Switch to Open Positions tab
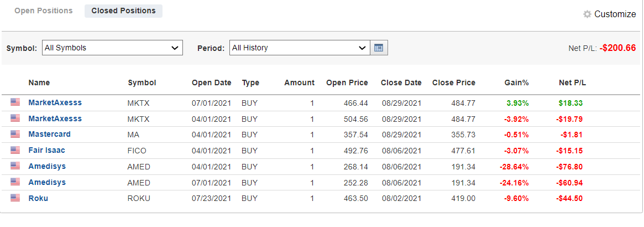644x227 pixels. [44, 11]
